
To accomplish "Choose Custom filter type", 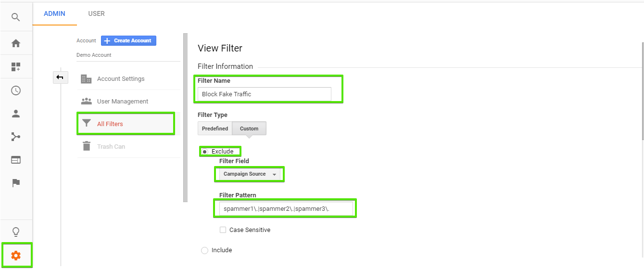I will pyautogui.click(x=249, y=129).
